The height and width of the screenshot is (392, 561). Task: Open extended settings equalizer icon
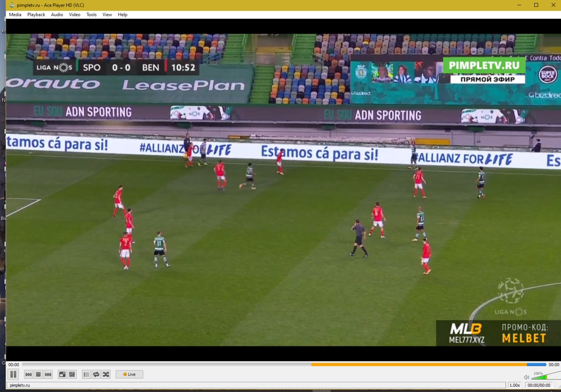(x=72, y=374)
